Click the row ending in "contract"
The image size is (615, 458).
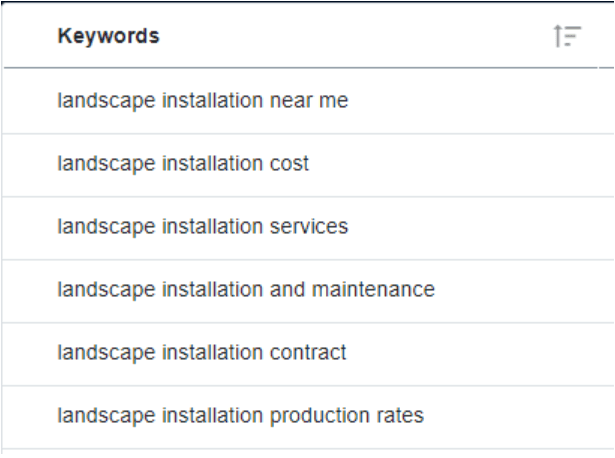[201, 352]
